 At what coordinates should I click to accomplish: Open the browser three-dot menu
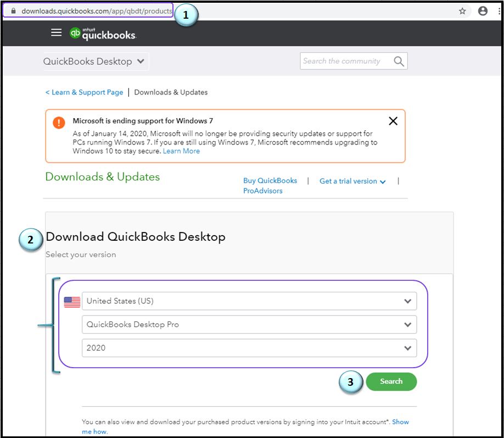[x=499, y=11]
